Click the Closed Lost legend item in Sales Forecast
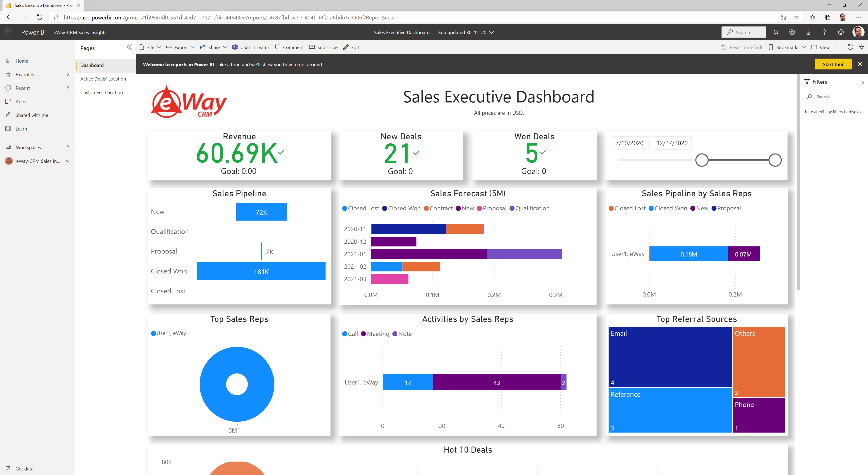868x475 pixels. [361, 208]
